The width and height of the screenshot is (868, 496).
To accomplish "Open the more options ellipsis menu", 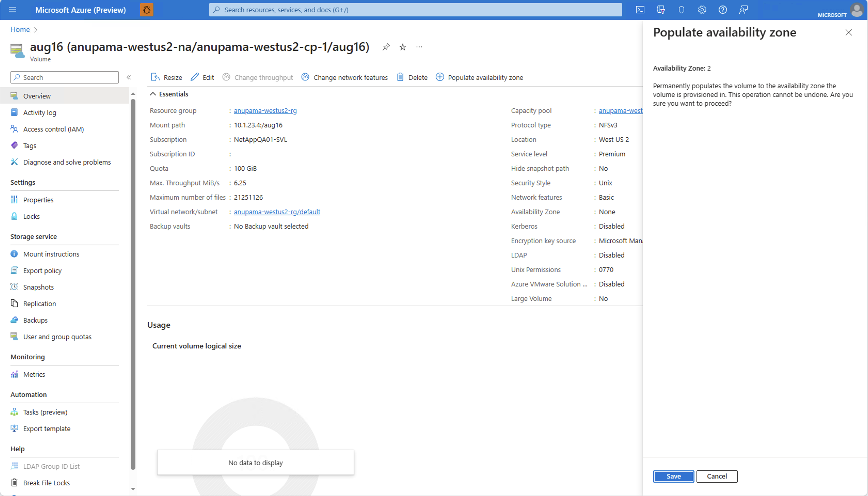I will tap(419, 47).
